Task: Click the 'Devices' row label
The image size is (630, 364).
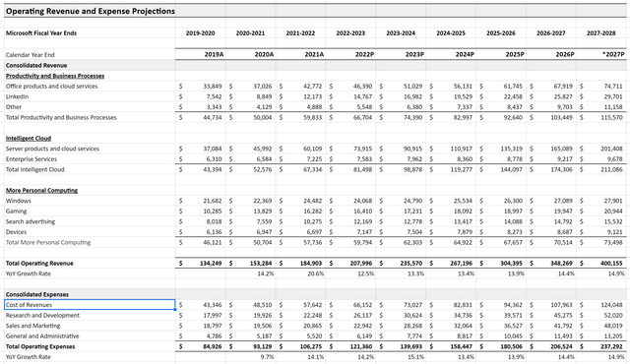Action: click(x=16, y=232)
